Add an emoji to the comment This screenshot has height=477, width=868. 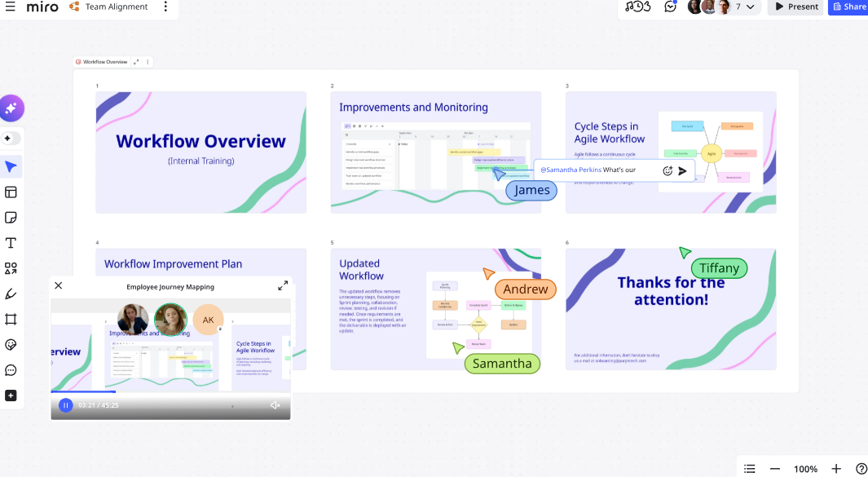(x=668, y=170)
